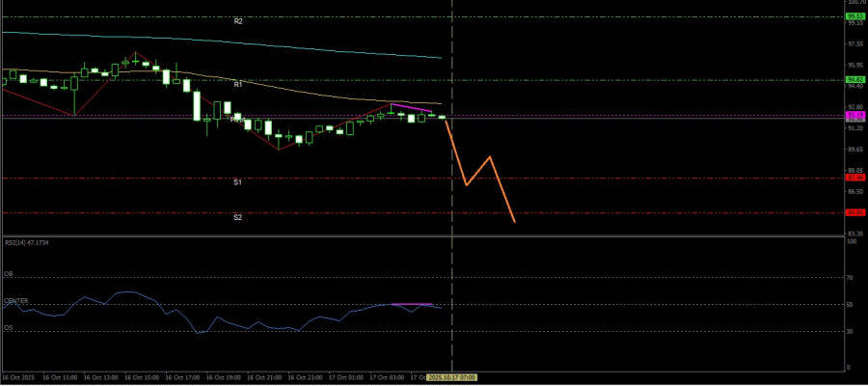Select the lower red 84.85 price tag
Image resolution: width=868 pixels, height=386 pixels.
[854, 212]
